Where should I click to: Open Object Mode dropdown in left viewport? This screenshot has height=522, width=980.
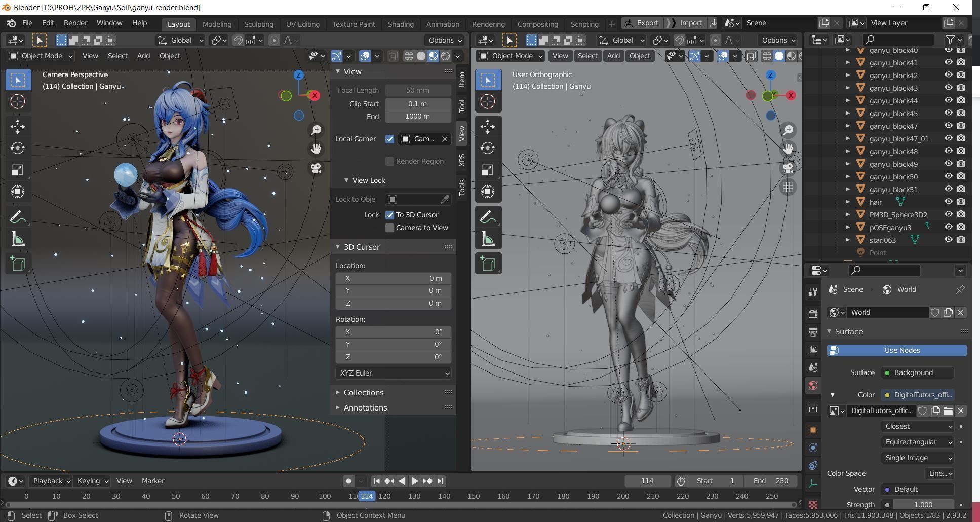point(41,56)
